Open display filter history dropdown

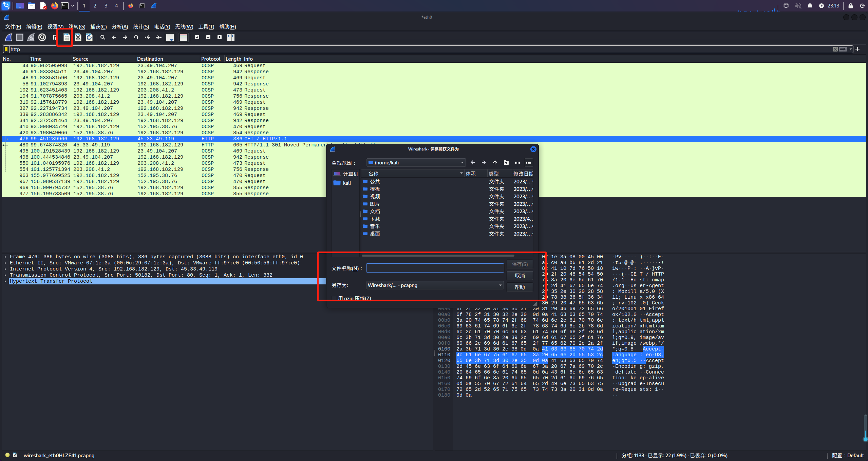(851, 49)
